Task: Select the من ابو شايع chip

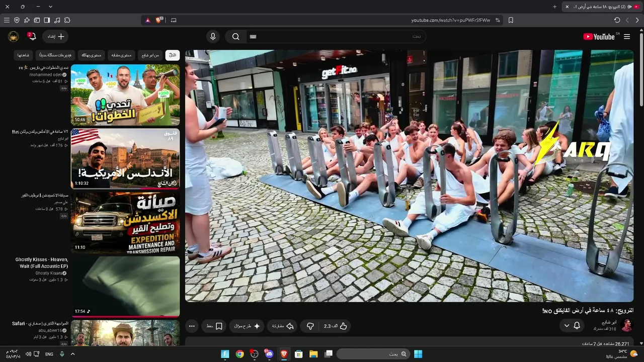Action: tap(150, 55)
